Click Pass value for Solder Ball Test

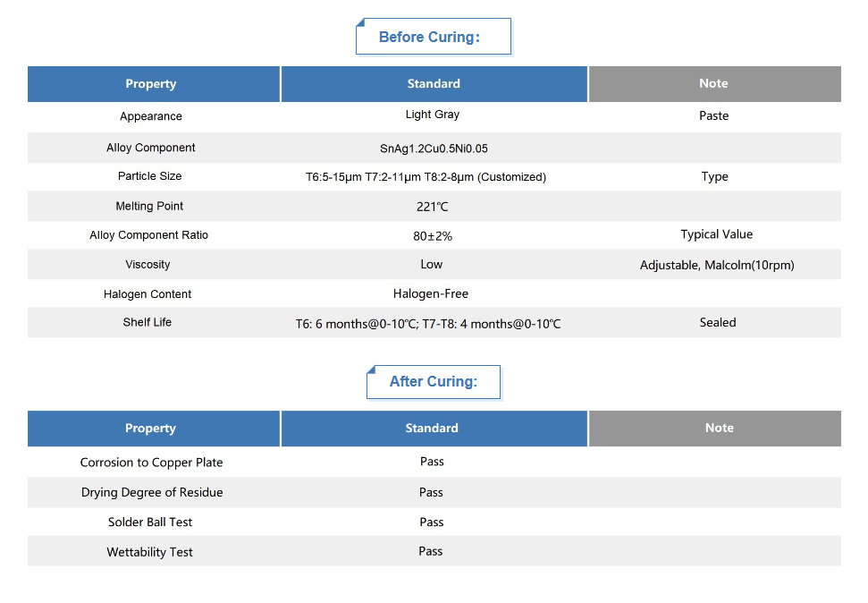(x=432, y=522)
